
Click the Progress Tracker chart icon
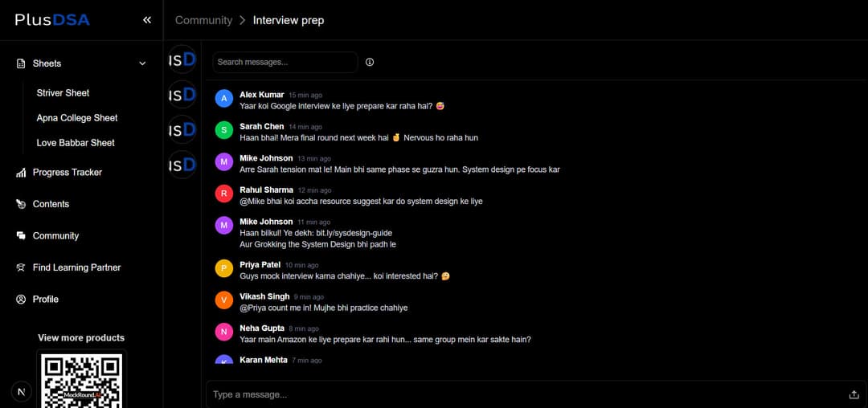pos(21,173)
